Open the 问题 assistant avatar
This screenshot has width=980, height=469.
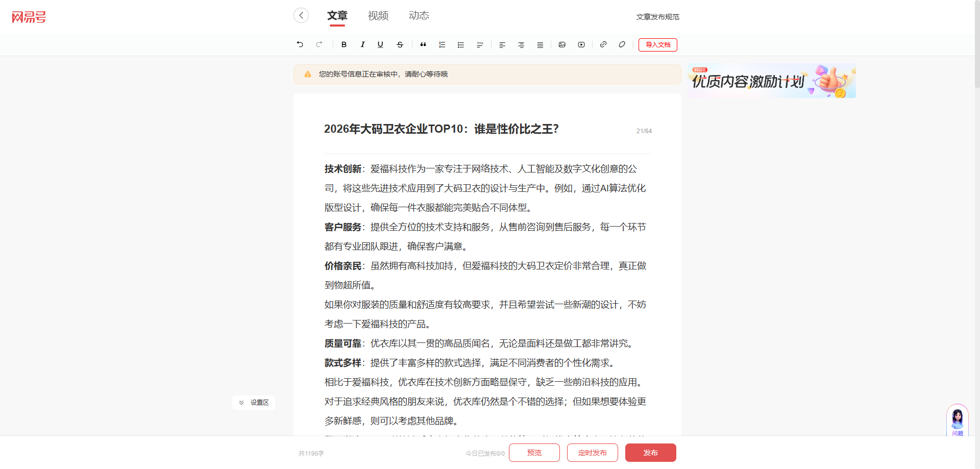point(958,421)
